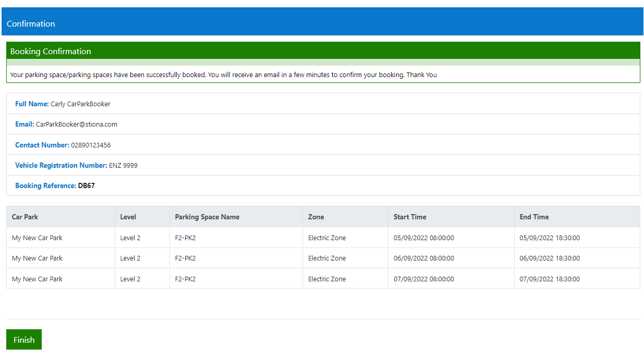Select the Confirmation header title
644x360 pixels.
31,23
